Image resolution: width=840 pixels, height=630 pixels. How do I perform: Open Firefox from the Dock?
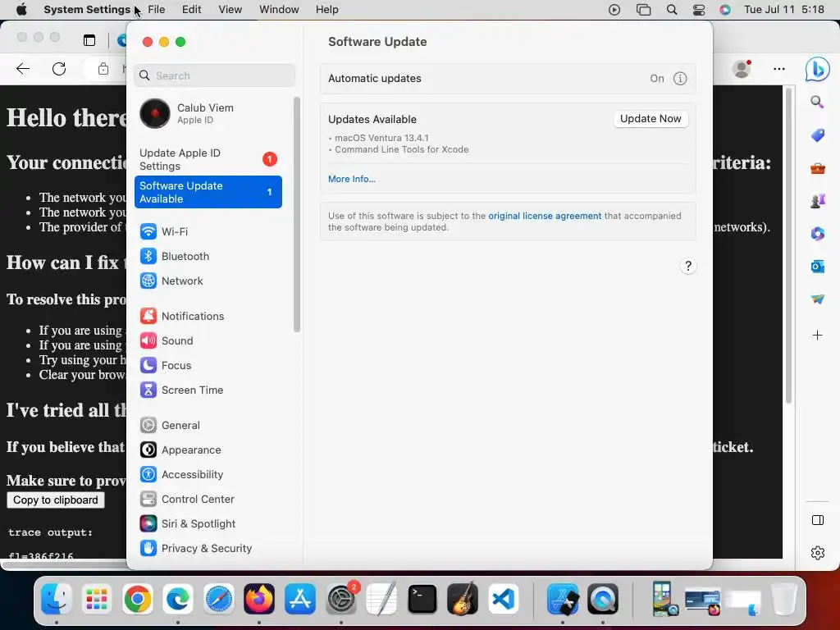(x=259, y=598)
